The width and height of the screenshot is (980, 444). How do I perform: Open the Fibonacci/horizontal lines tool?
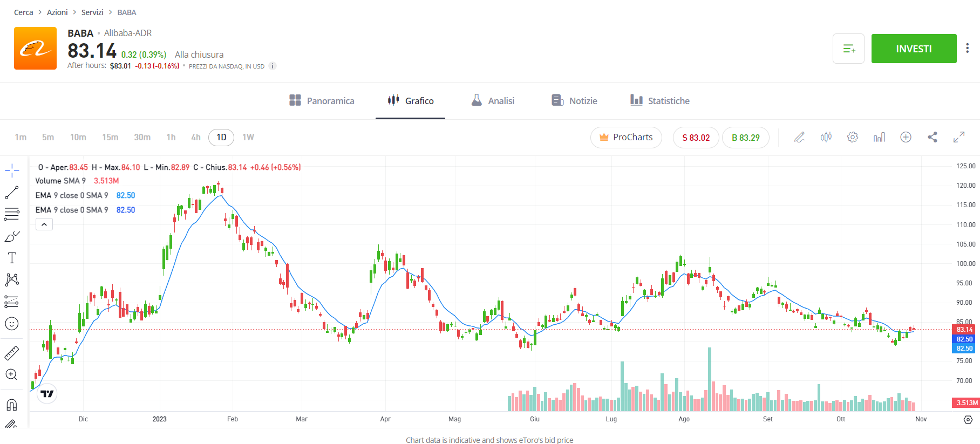12,214
